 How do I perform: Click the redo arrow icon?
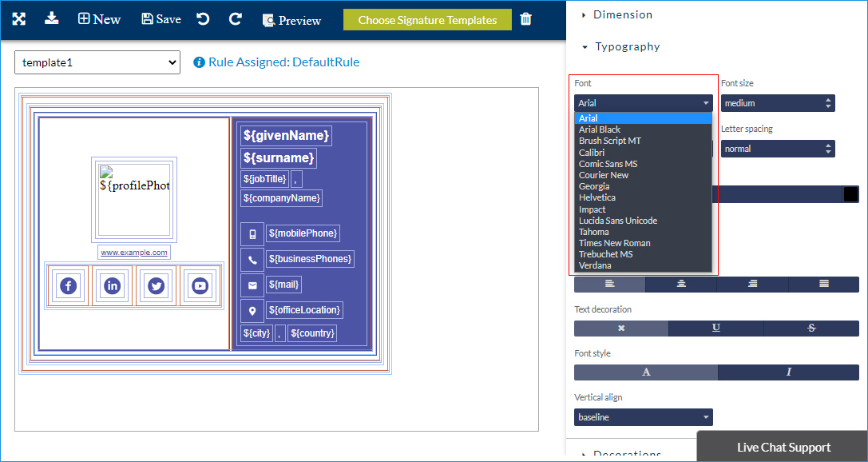tap(236, 19)
